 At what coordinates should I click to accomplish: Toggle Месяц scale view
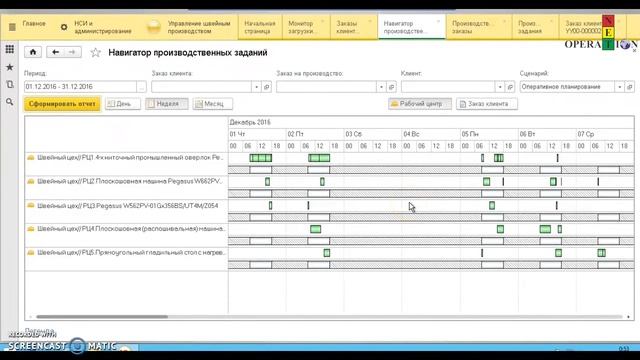213,104
